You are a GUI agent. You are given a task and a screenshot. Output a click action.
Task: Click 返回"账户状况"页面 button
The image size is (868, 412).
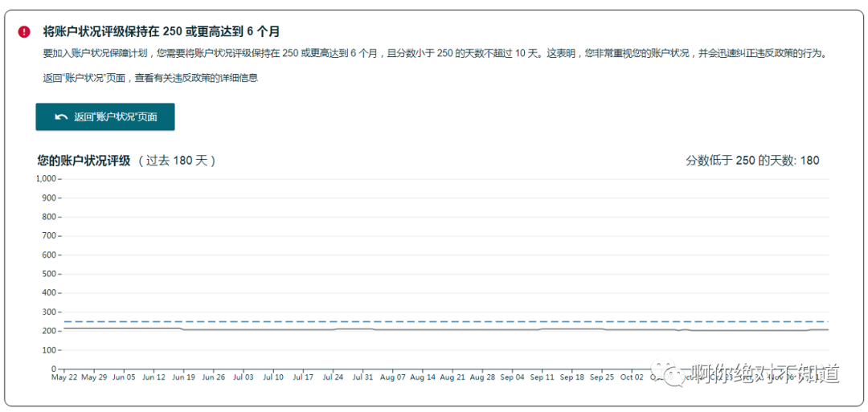[x=105, y=116]
